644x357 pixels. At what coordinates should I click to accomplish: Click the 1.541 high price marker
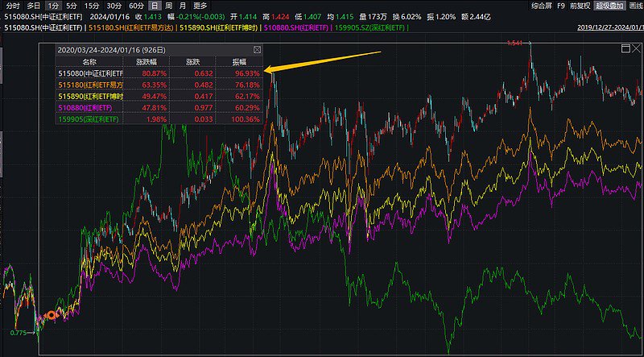[514, 43]
